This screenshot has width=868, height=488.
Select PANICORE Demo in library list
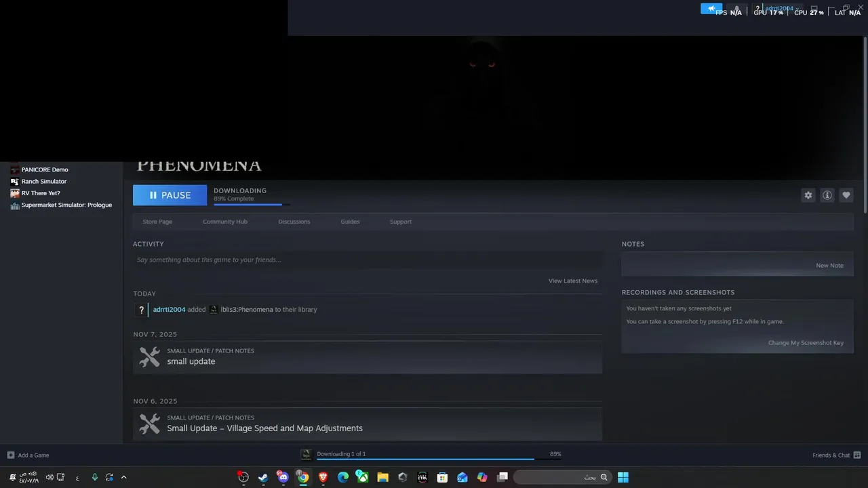(45, 169)
